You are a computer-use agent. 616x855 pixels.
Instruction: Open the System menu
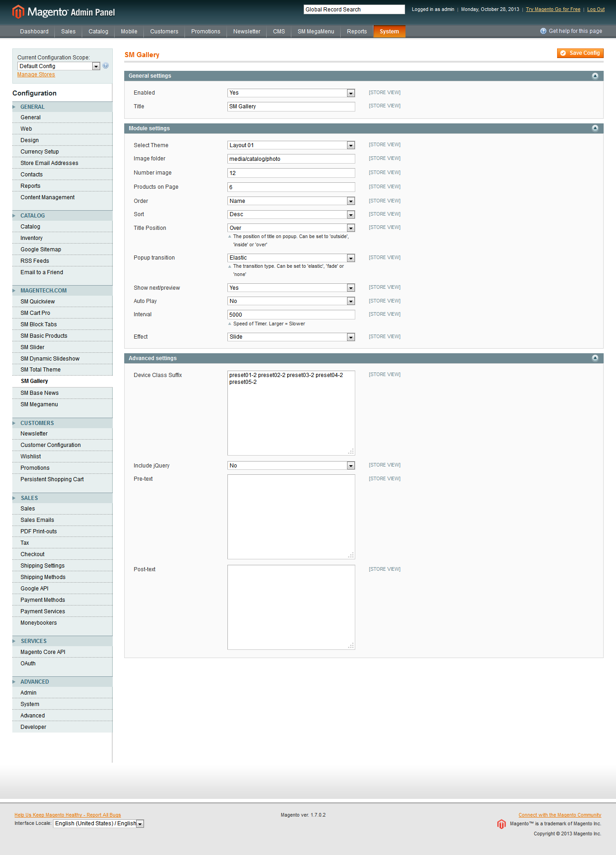point(390,32)
